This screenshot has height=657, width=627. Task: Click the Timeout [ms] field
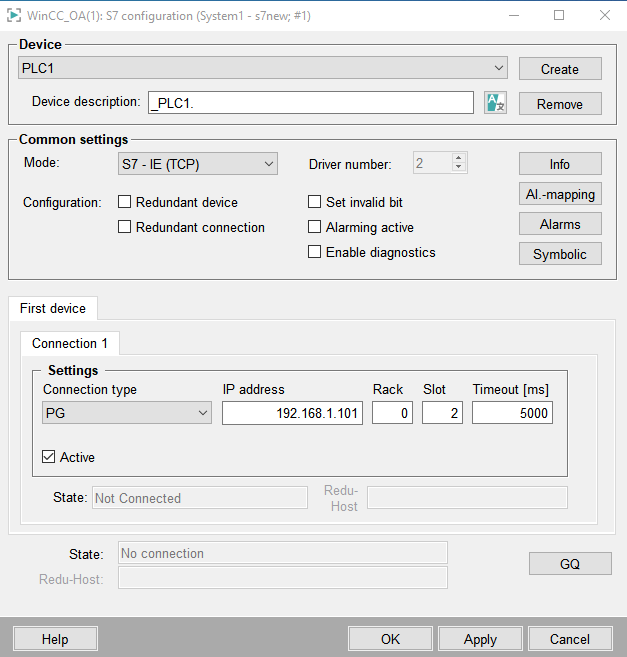[x=512, y=413]
